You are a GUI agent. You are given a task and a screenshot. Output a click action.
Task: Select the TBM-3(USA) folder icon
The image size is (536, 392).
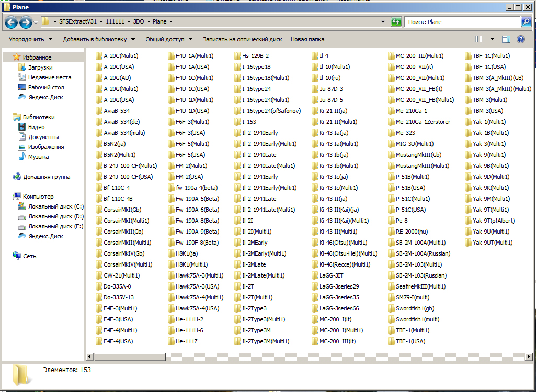pyautogui.click(x=468, y=111)
